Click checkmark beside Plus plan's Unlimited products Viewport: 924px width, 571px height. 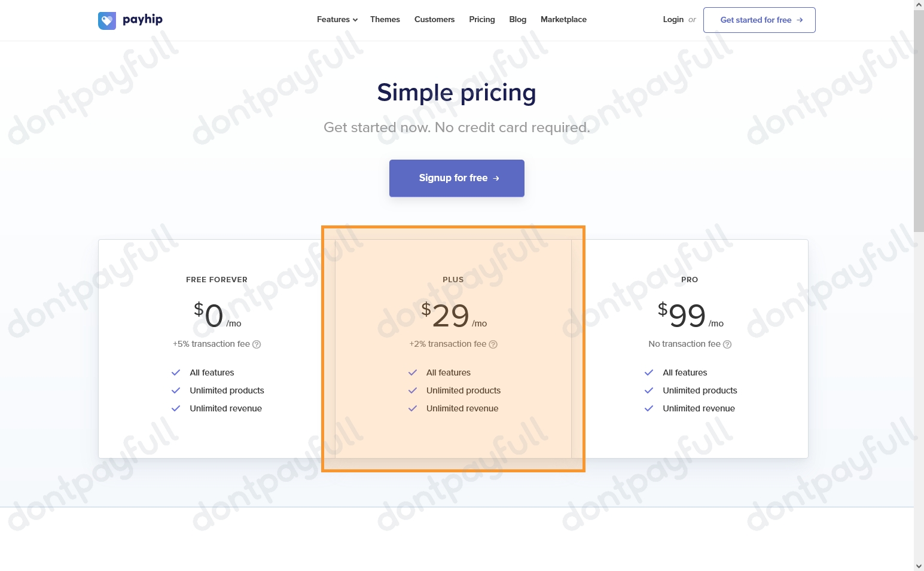coord(413,390)
